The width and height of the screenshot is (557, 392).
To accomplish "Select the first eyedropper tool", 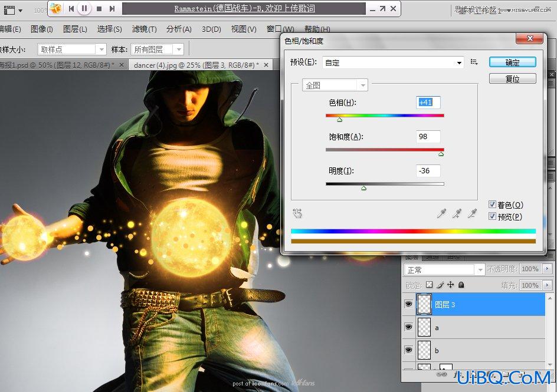I will tap(441, 213).
